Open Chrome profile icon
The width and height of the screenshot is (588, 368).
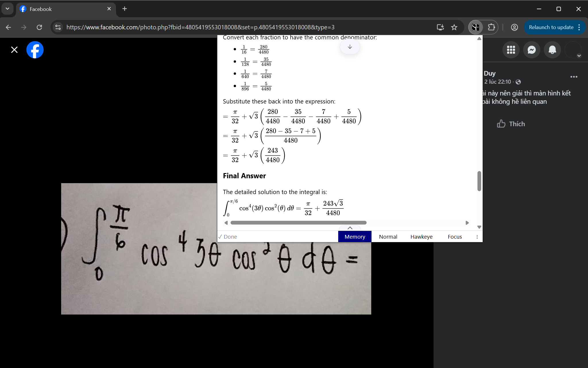point(514,27)
